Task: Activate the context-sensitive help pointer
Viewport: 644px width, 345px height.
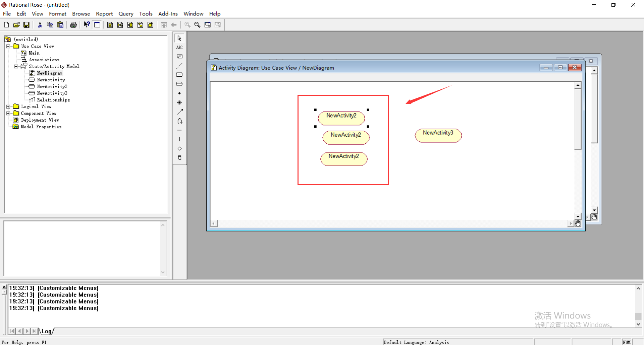Action: click(87, 25)
